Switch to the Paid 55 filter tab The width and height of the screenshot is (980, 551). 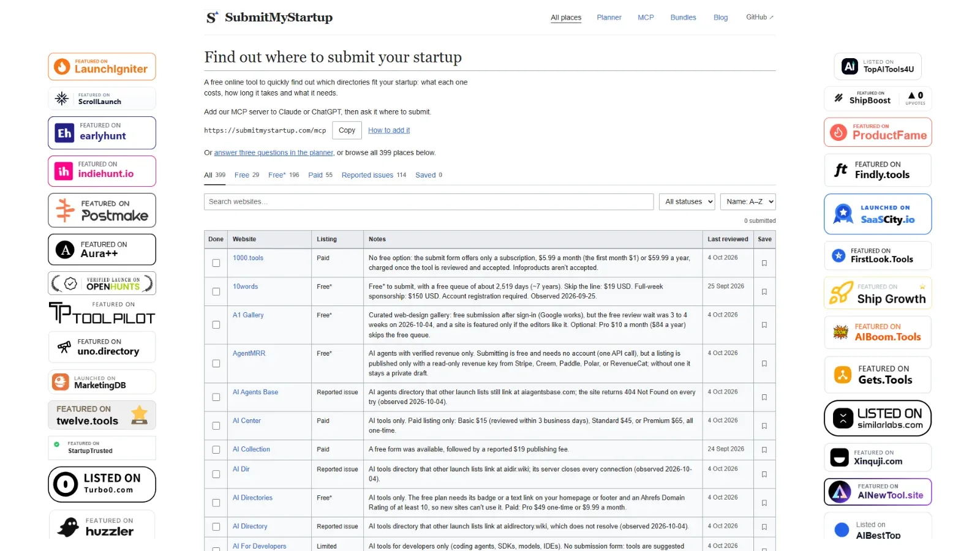click(x=320, y=175)
